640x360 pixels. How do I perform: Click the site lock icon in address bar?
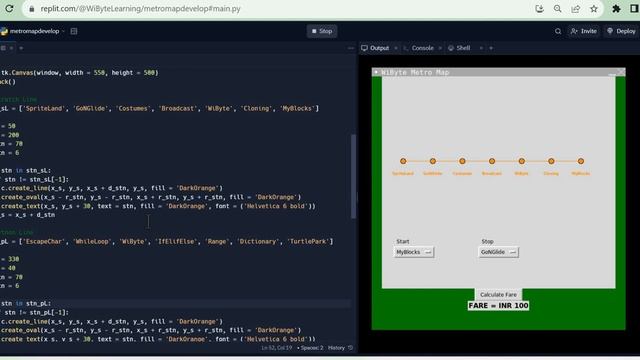31,9
